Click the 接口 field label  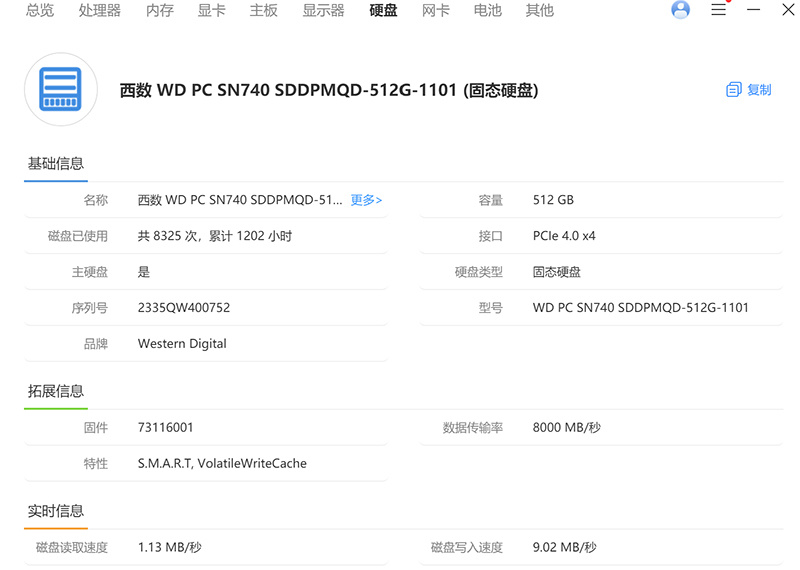pos(490,236)
